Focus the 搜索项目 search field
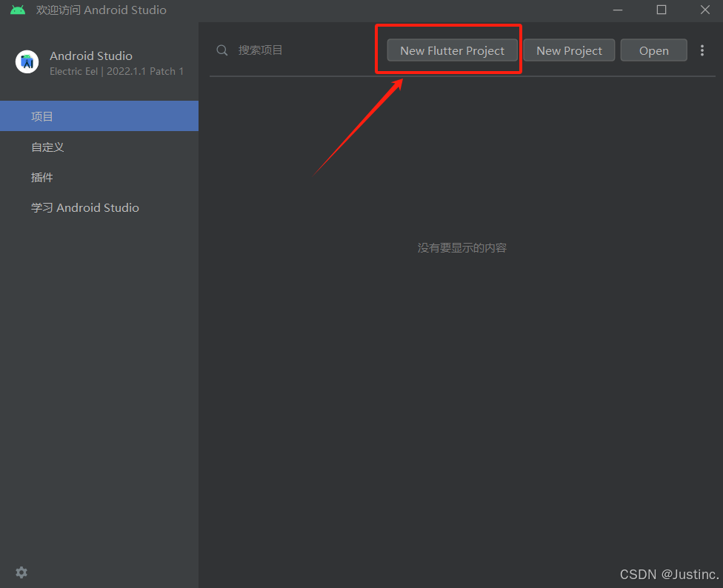Viewport: 723px width, 588px height. [295, 50]
